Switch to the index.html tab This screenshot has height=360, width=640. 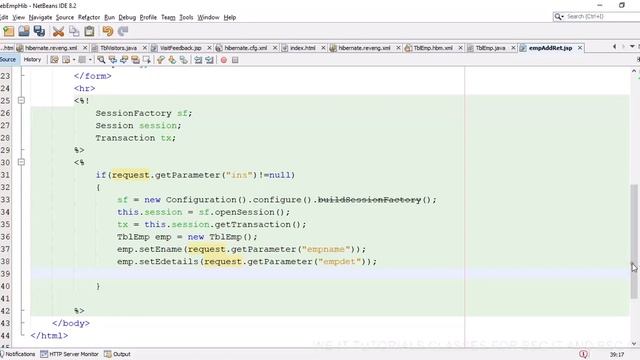point(302,48)
